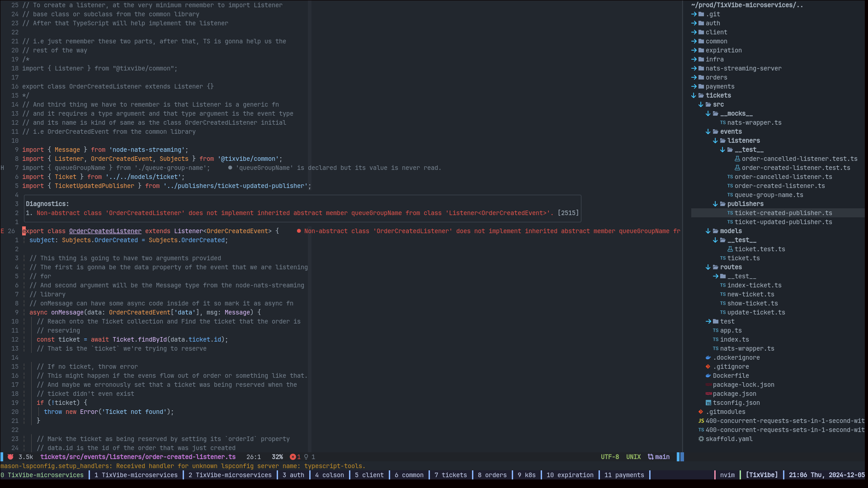
Task: Click the error count icon in statusline
Action: click(293, 457)
